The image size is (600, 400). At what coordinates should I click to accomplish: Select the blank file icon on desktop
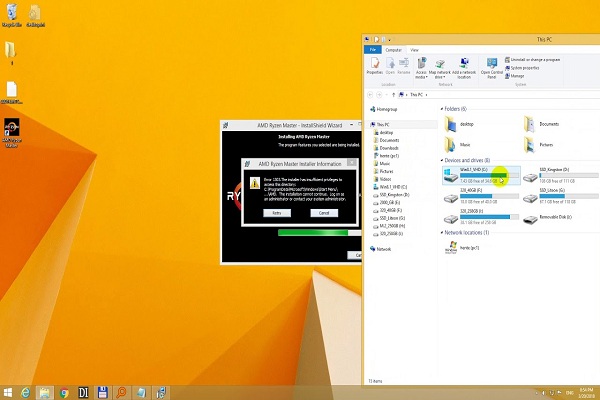tap(11, 93)
